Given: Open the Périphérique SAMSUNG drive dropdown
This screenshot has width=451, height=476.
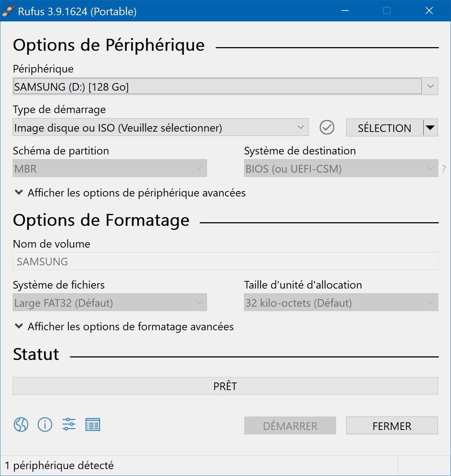Looking at the screenshot, I should point(225,86).
